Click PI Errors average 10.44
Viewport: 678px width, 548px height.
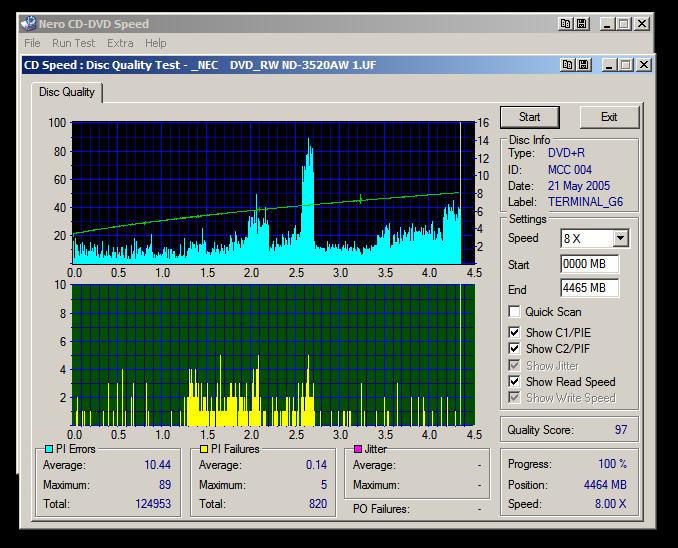(157, 465)
